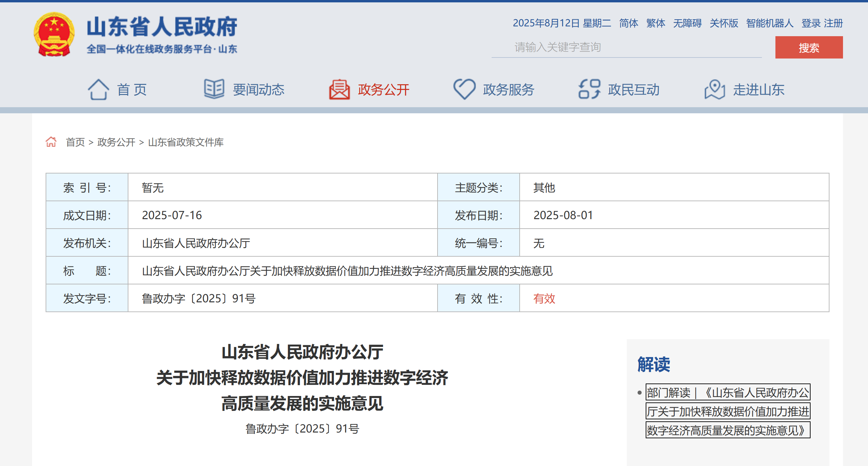Click the 索引号 label cell

[x=87, y=187]
